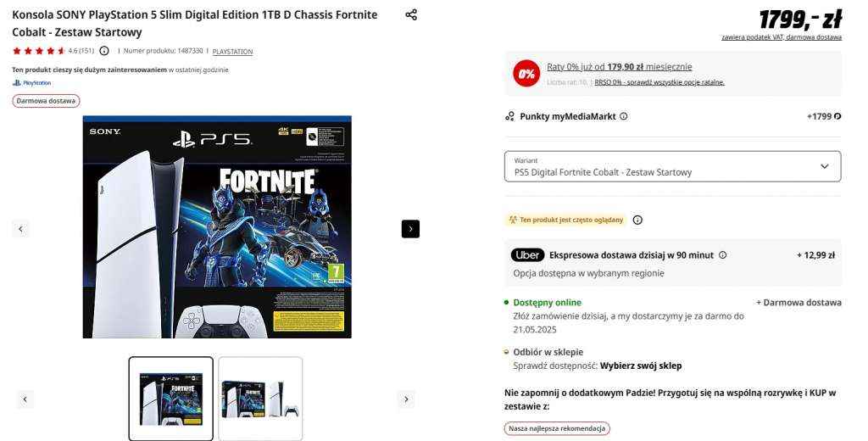Click Wybierz swój sklep link

point(641,366)
